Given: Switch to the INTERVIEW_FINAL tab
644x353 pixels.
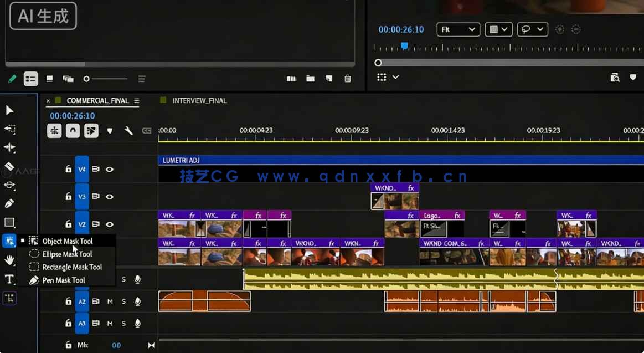Looking at the screenshot, I should coord(199,100).
